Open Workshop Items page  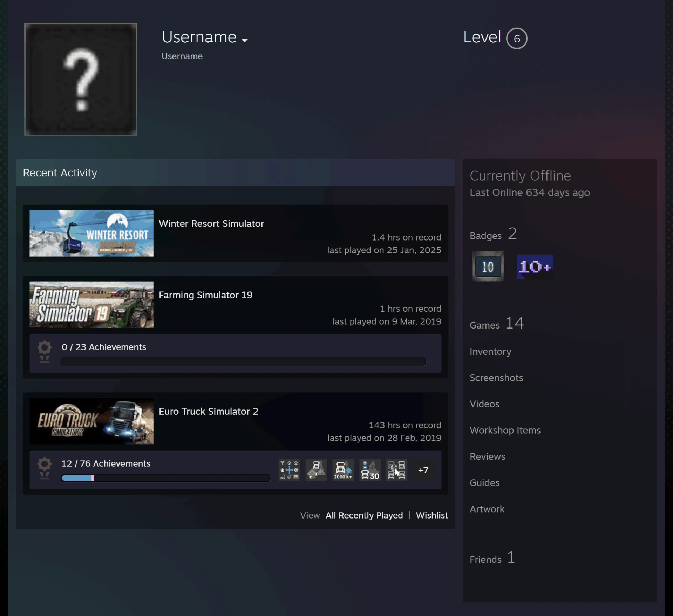point(505,430)
